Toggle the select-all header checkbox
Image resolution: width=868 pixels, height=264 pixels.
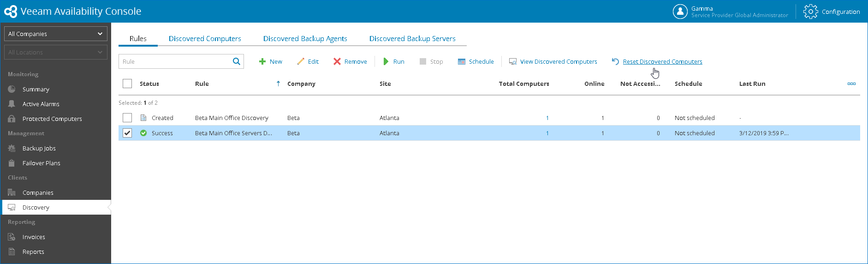tap(127, 84)
